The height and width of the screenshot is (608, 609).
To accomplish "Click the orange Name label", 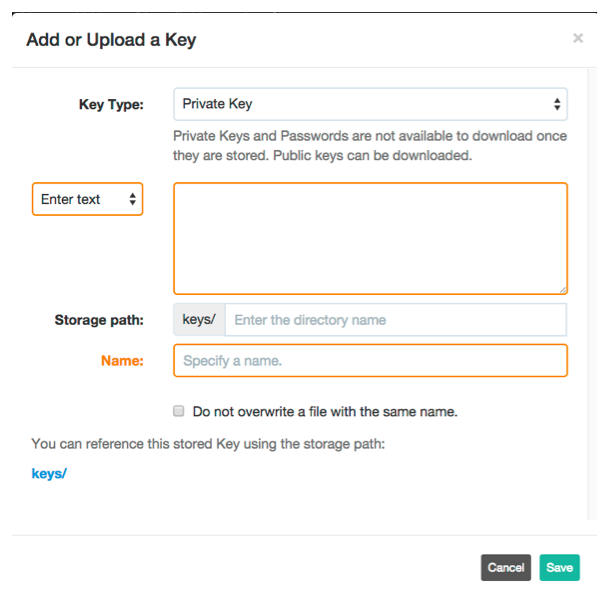I will pos(124,360).
